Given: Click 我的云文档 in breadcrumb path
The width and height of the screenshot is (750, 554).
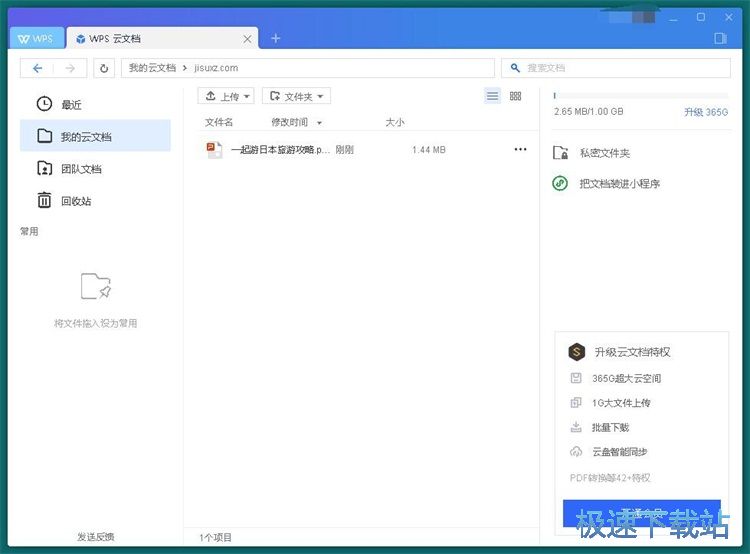Looking at the screenshot, I should (152, 68).
